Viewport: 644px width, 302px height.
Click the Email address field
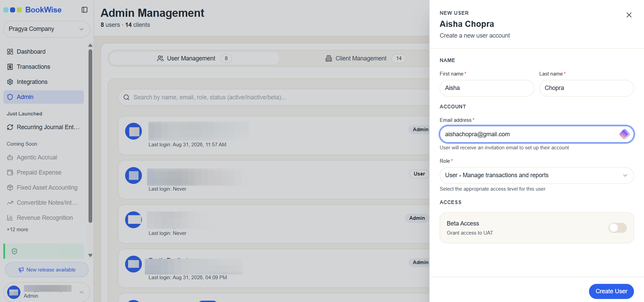click(537, 134)
